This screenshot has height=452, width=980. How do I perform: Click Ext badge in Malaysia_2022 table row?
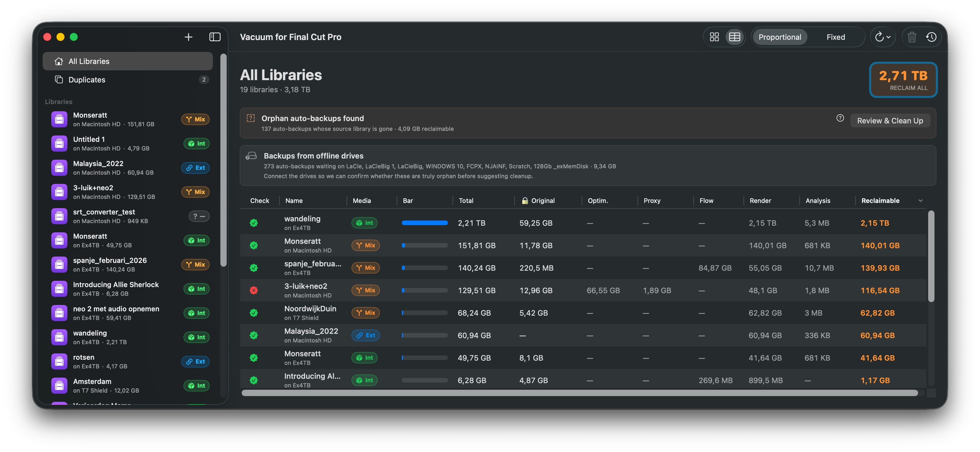click(x=365, y=336)
